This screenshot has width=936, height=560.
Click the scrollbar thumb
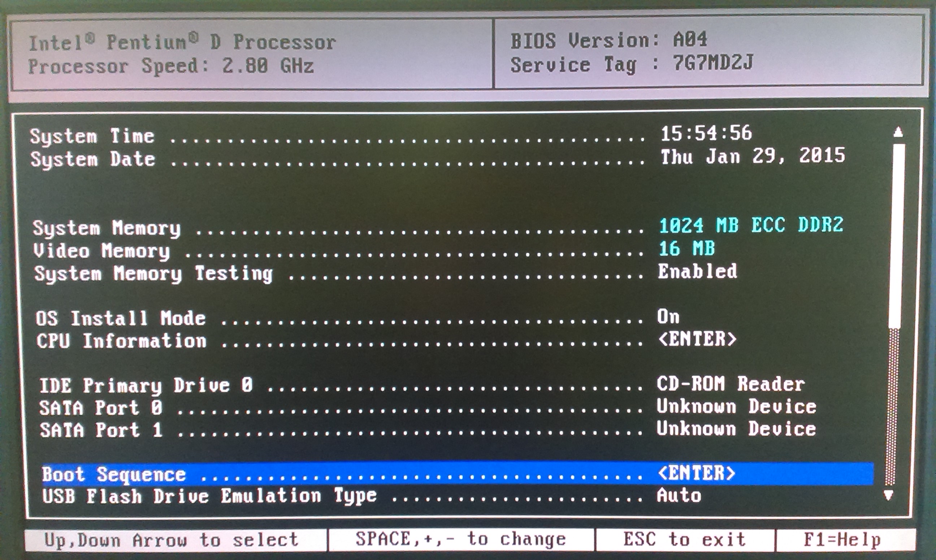click(x=897, y=236)
